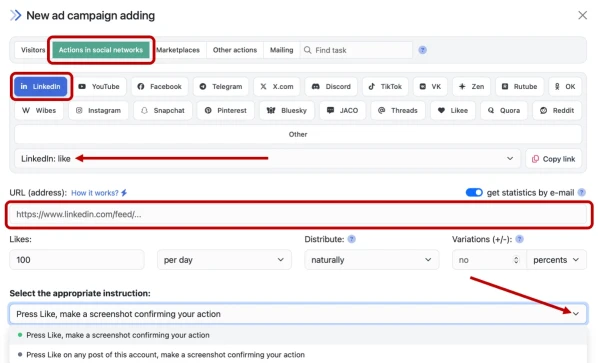
Task: Open the How it works link
Action: [99, 193]
